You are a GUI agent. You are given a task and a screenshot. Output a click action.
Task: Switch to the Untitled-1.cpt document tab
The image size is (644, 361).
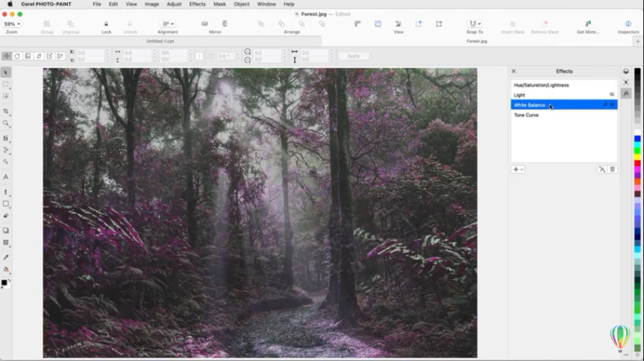[161, 41]
